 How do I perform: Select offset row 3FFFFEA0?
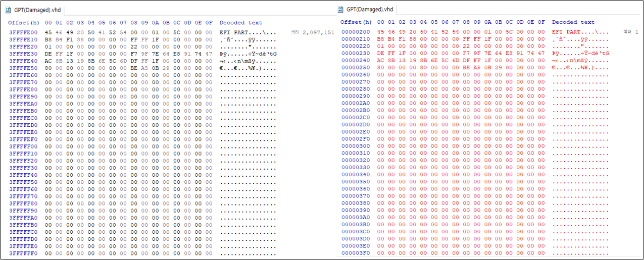[x=143, y=103]
